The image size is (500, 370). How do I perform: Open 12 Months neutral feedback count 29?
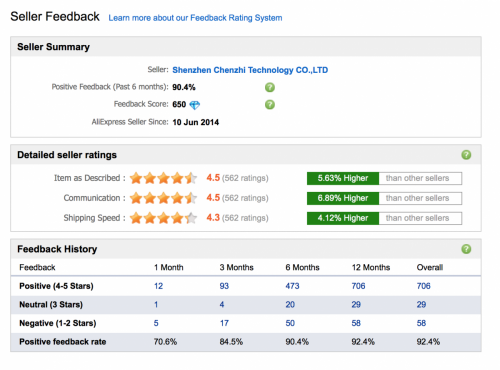click(x=356, y=305)
